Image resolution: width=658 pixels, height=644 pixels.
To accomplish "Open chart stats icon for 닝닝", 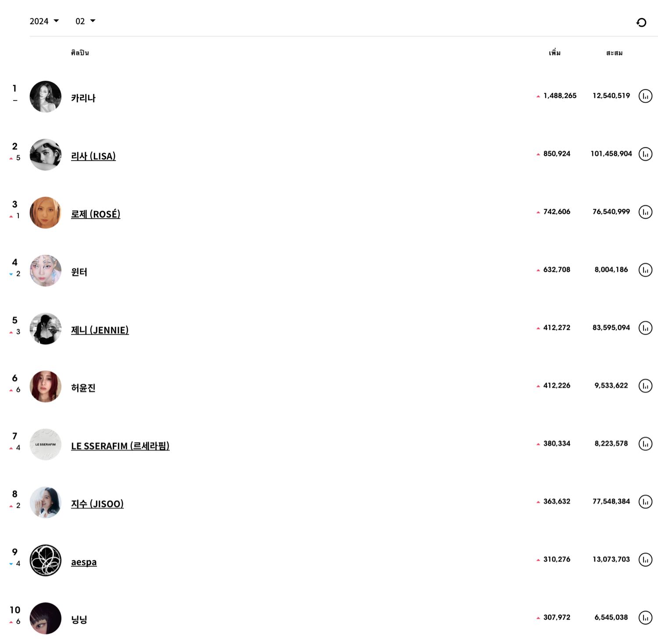I will coord(645,618).
